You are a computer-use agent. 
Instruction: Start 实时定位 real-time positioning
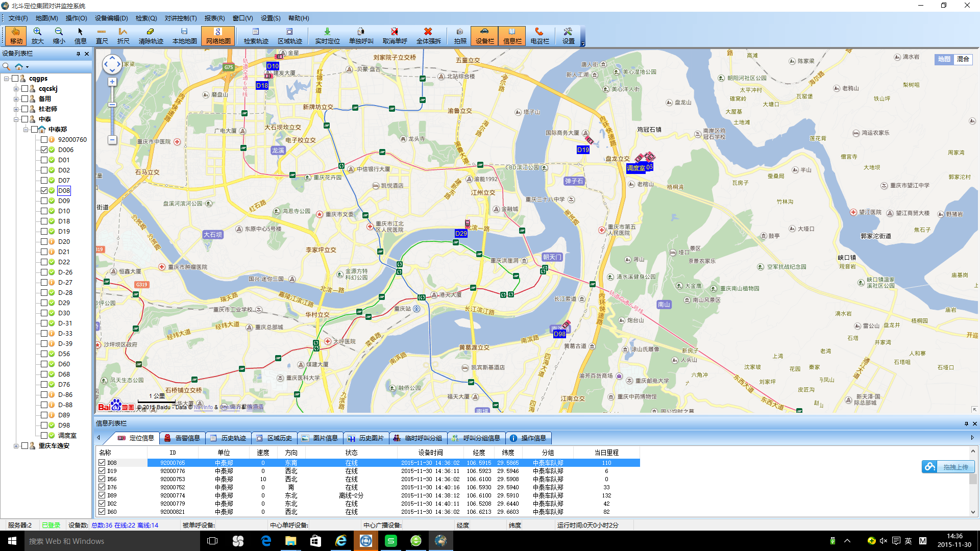(x=327, y=36)
